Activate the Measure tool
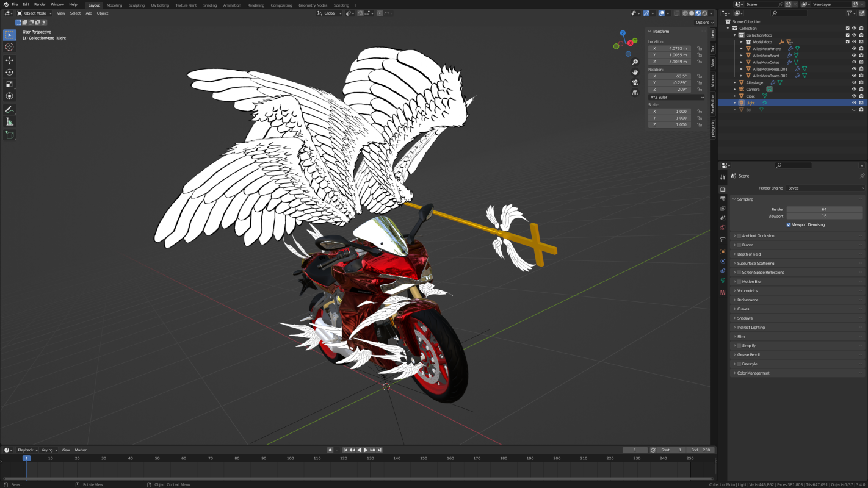This screenshot has height=488, width=868. pos(9,122)
